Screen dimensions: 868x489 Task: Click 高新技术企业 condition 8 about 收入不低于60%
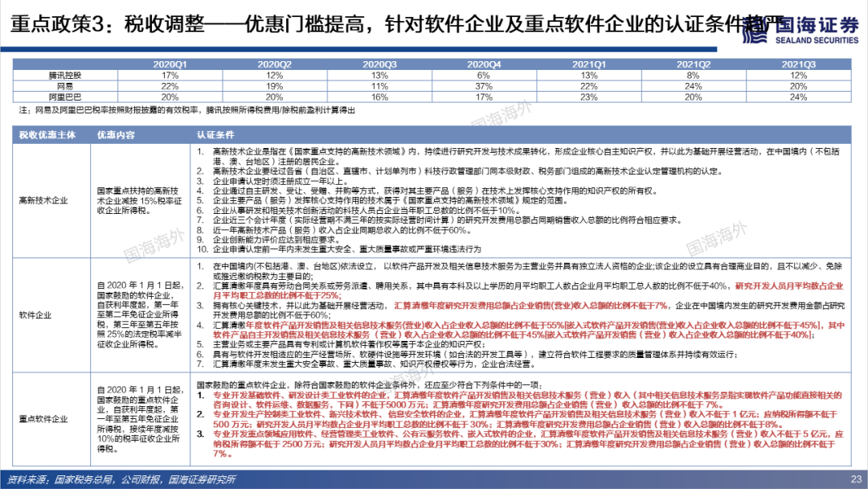[x=334, y=230]
